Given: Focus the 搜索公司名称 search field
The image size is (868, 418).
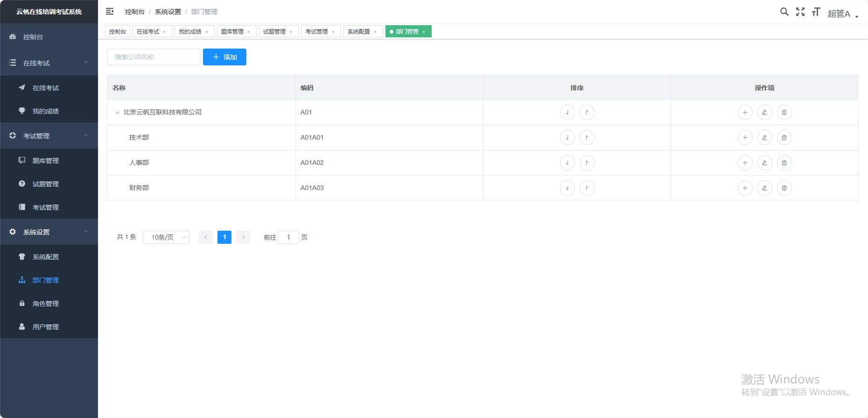Looking at the screenshot, I should coord(154,57).
